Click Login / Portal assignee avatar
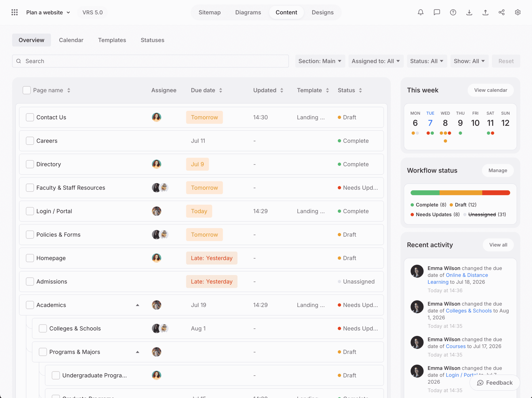The width and height of the screenshot is (532, 398). click(x=156, y=211)
